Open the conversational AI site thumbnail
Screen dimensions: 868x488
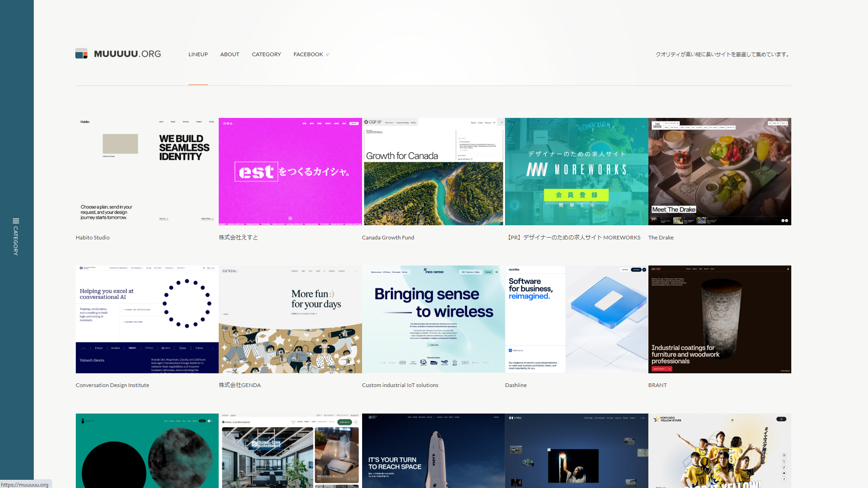[x=147, y=319]
